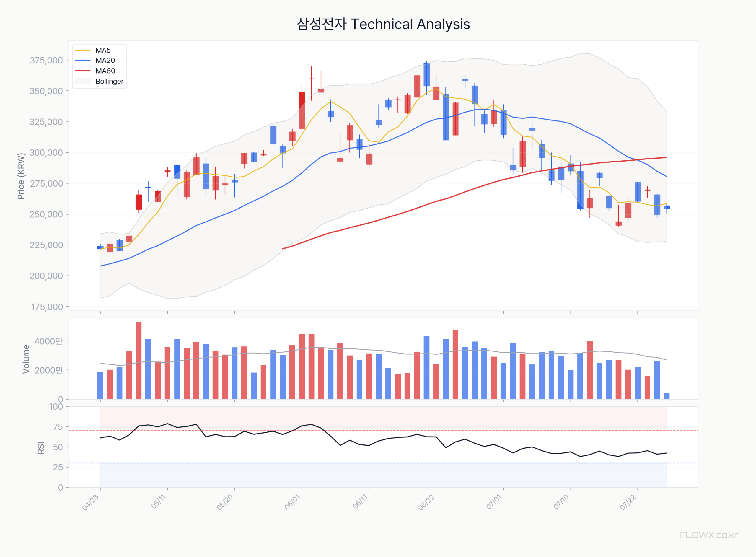Click the Price (KRW) axis title
Image resolution: width=756 pixels, height=557 pixels.
[21, 176]
